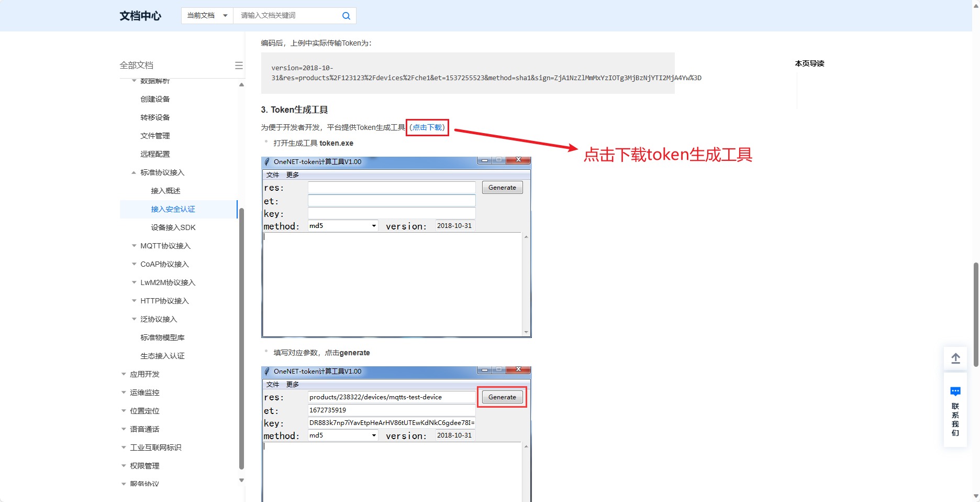The width and height of the screenshot is (980, 502).
Task: Open 转移设备 in sidebar
Action: pos(155,117)
